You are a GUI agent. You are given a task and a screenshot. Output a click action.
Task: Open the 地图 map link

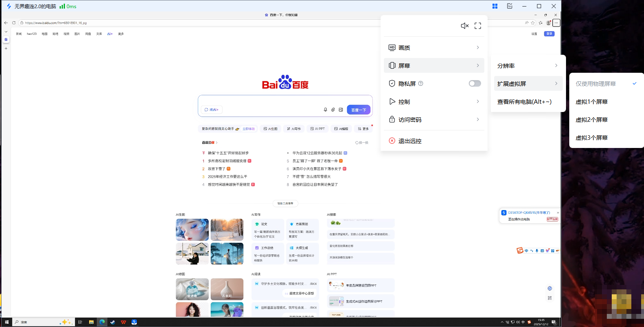click(x=45, y=34)
